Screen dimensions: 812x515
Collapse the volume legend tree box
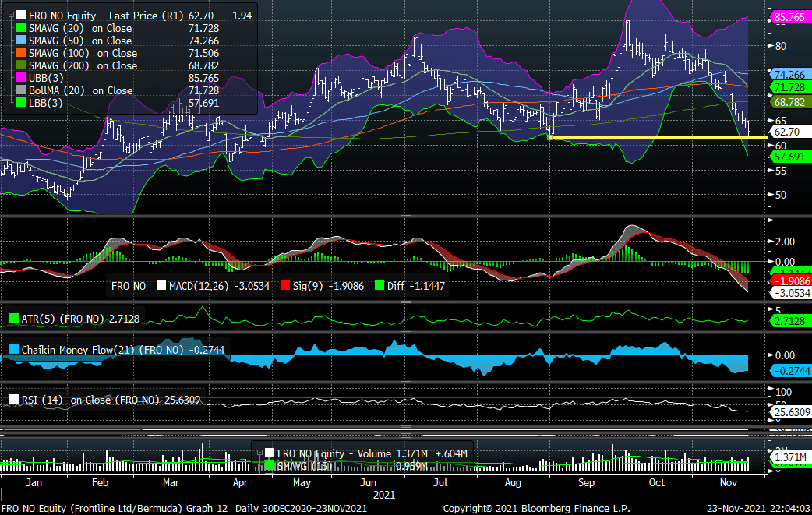pos(260,453)
